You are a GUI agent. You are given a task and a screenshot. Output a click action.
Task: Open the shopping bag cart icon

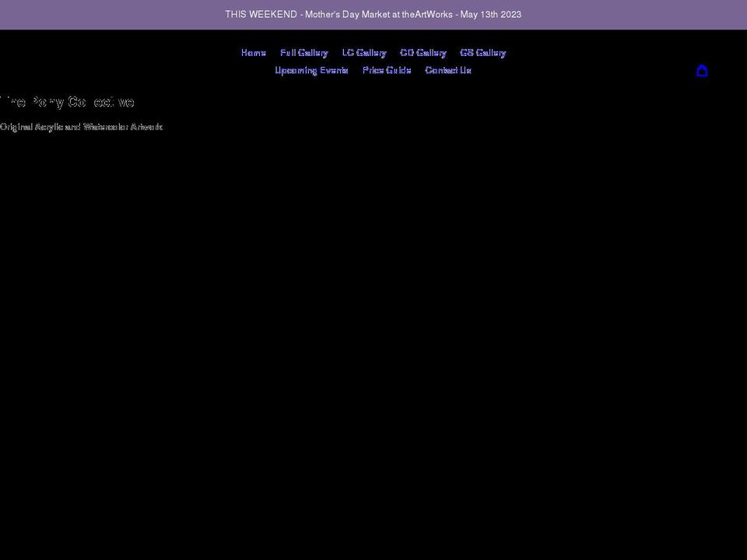pyautogui.click(x=702, y=71)
